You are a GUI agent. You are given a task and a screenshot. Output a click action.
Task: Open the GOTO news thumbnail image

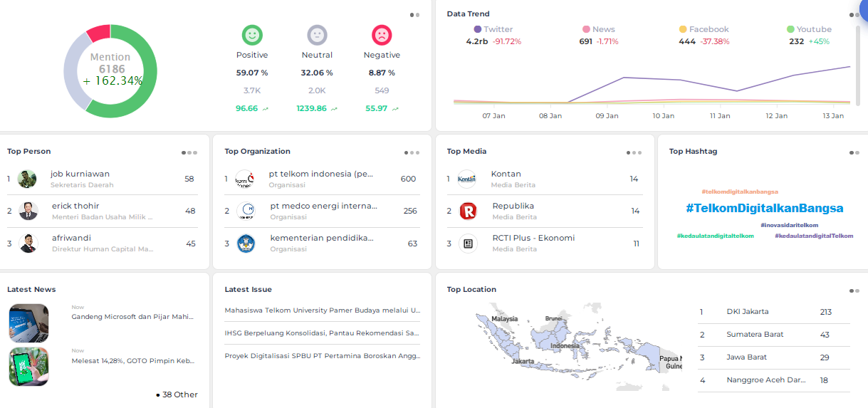click(28, 367)
